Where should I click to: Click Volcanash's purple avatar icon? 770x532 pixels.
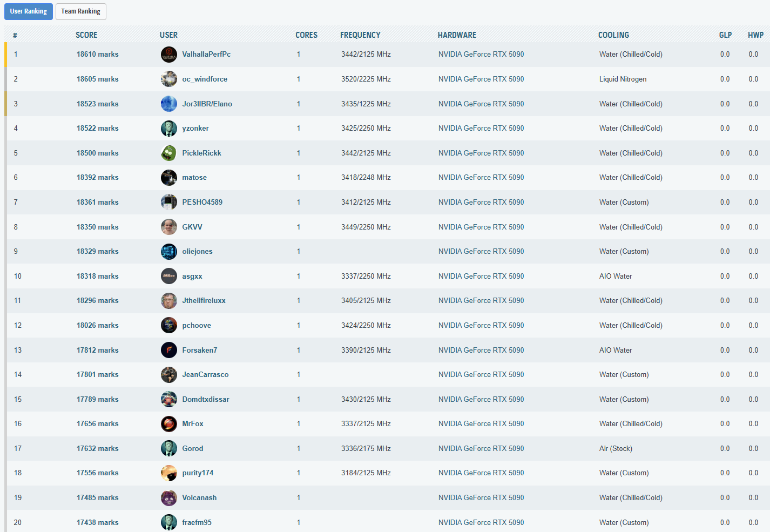click(168, 497)
